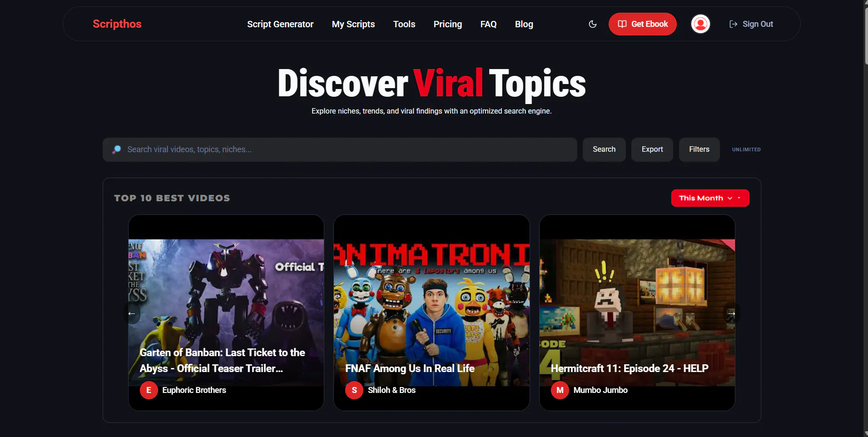This screenshot has width=868, height=437.
Task: Navigate to the Blog
Action: (524, 24)
